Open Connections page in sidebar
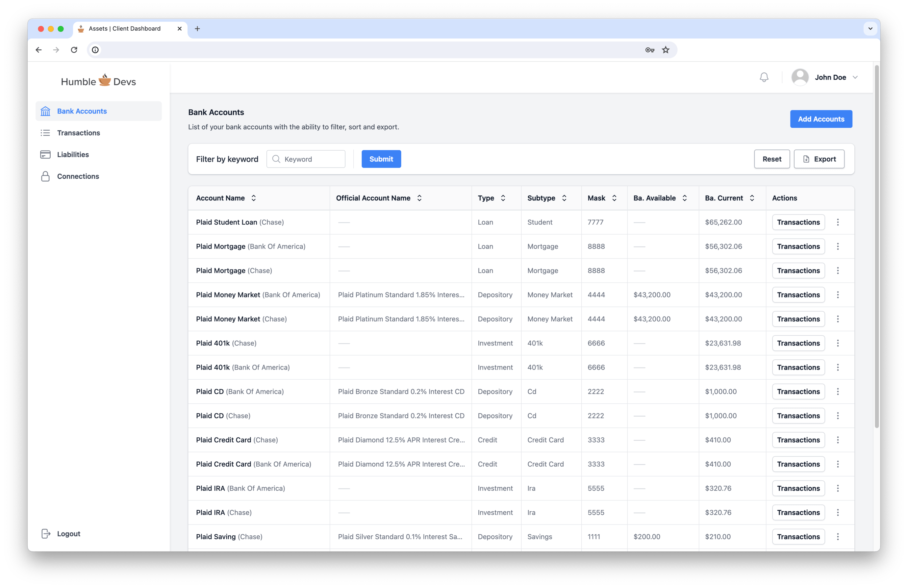The image size is (908, 588). (x=98, y=176)
